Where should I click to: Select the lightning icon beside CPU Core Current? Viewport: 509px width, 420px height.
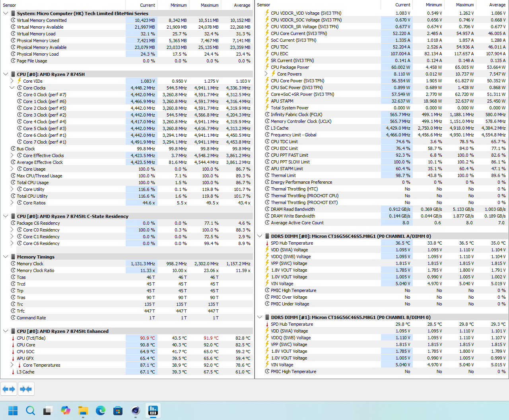coord(267,33)
